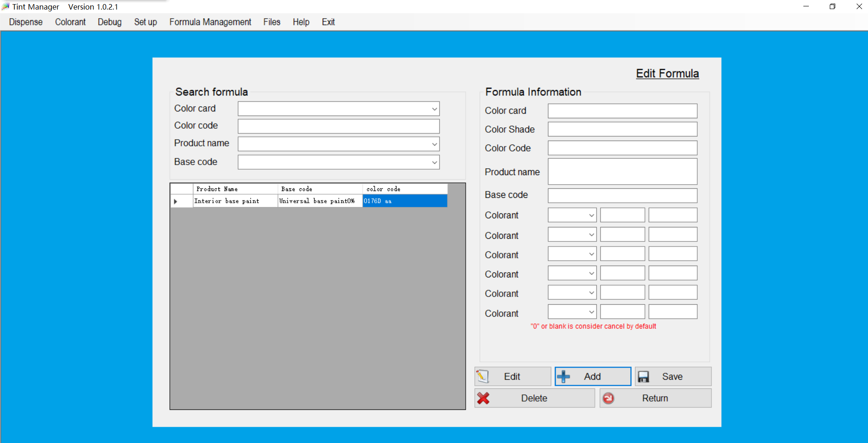The image size is (868, 443).
Task: Open the fourth Colorant dropdown
Action: [x=591, y=273]
